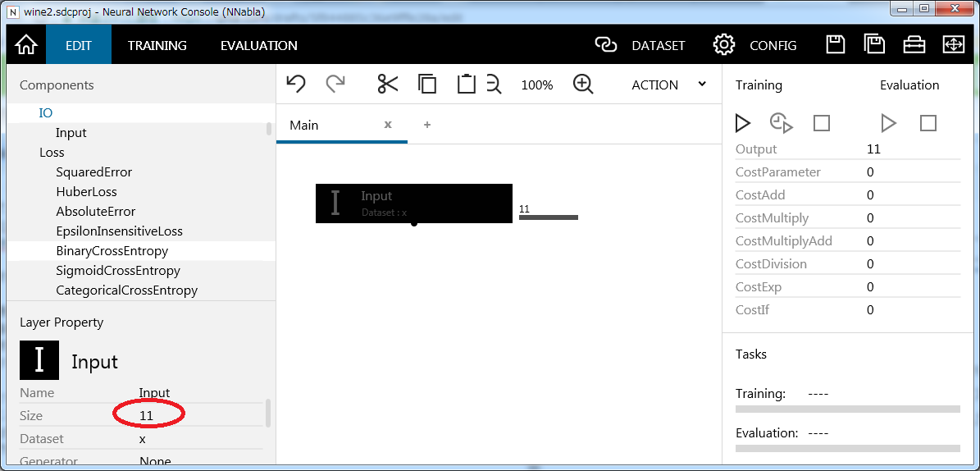Start training with the run icon
This screenshot has height=471, width=980.
pyautogui.click(x=742, y=122)
